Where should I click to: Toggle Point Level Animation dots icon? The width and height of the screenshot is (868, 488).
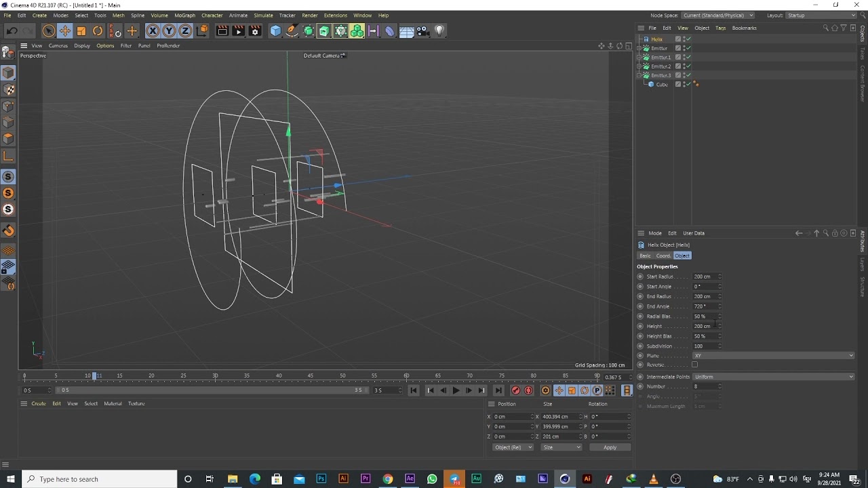coord(610,390)
